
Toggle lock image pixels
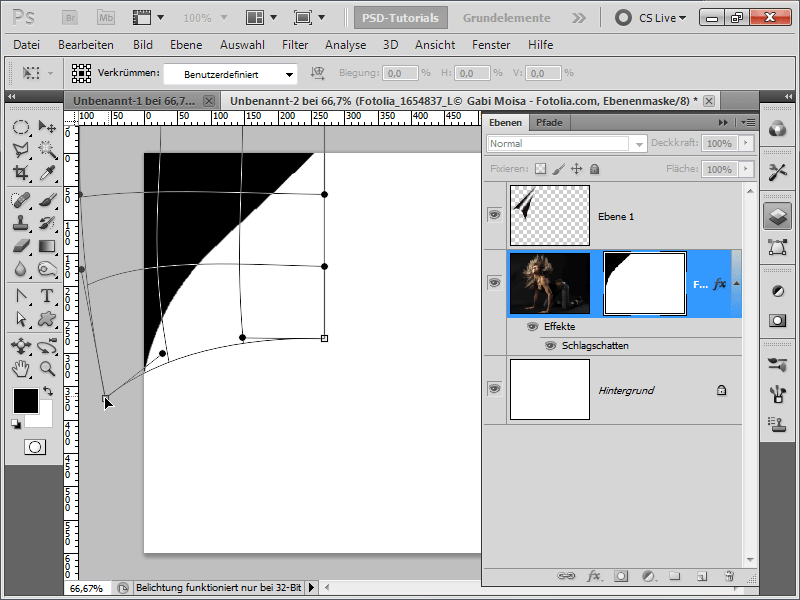pyautogui.click(x=559, y=169)
